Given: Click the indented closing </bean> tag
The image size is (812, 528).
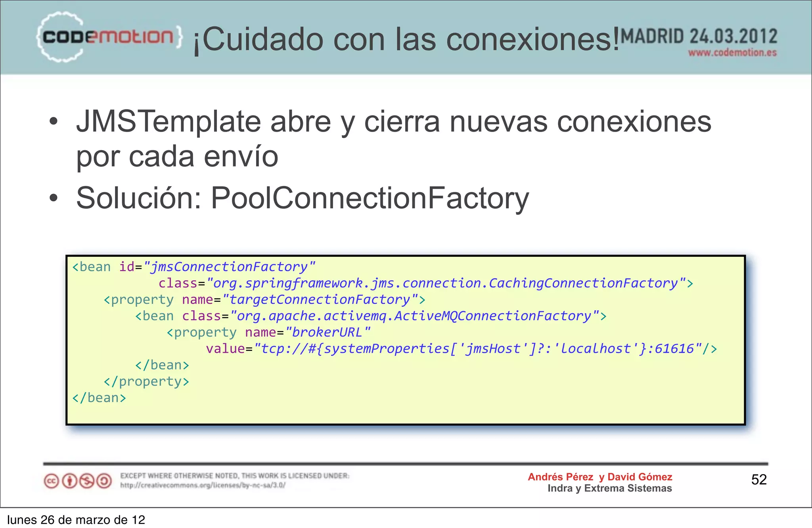Looking at the screenshot, I should click(162, 365).
